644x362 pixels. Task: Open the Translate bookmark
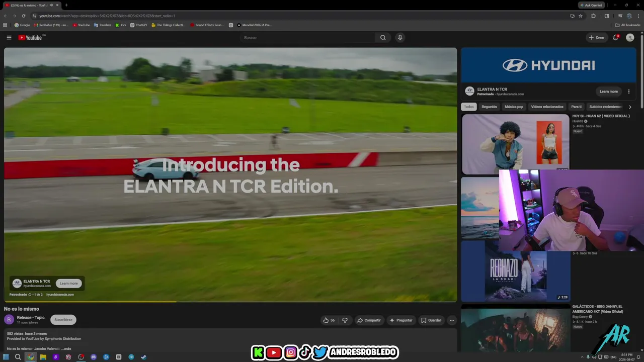coord(102,25)
